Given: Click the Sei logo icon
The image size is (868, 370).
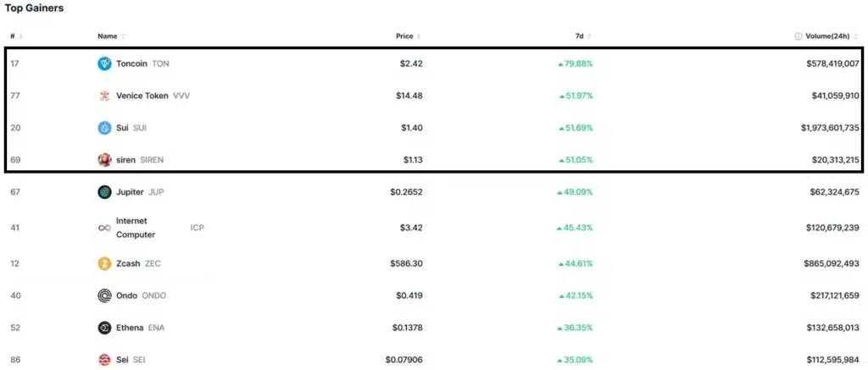Looking at the screenshot, I should click(x=104, y=360).
